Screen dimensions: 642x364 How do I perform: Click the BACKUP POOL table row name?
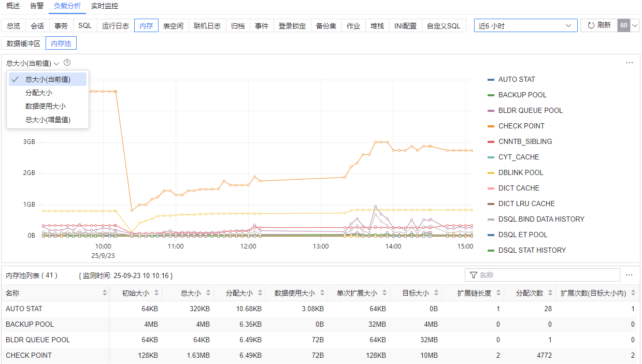click(x=30, y=324)
